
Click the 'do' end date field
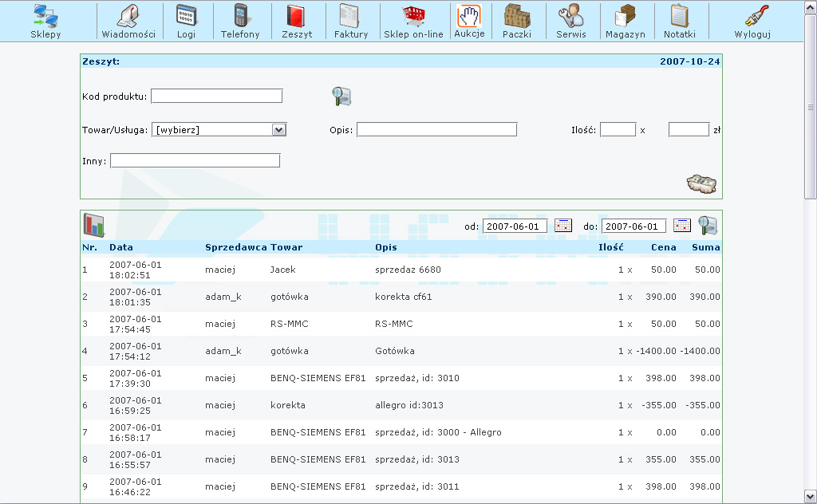pyautogui.click(x=634, y=226)
